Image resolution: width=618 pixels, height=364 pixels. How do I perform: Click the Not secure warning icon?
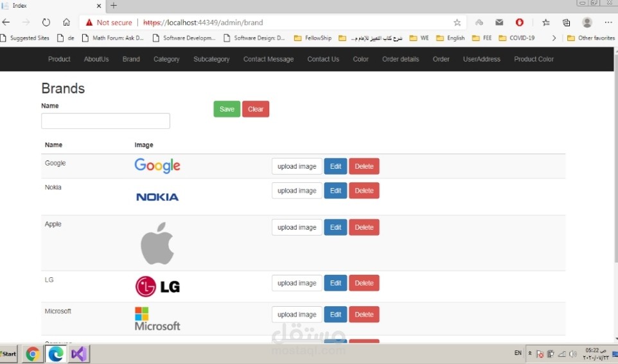coord(89,22)
